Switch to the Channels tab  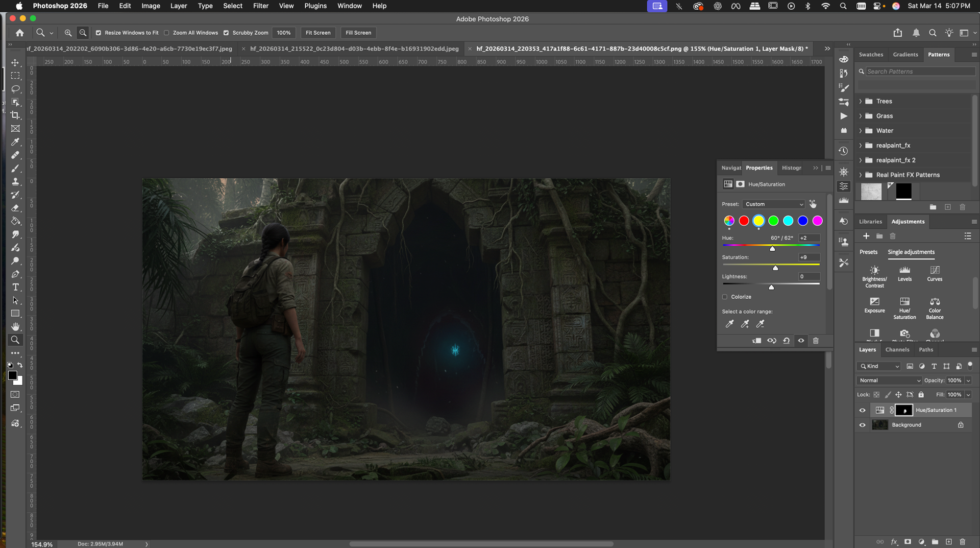tap(897, 350)
